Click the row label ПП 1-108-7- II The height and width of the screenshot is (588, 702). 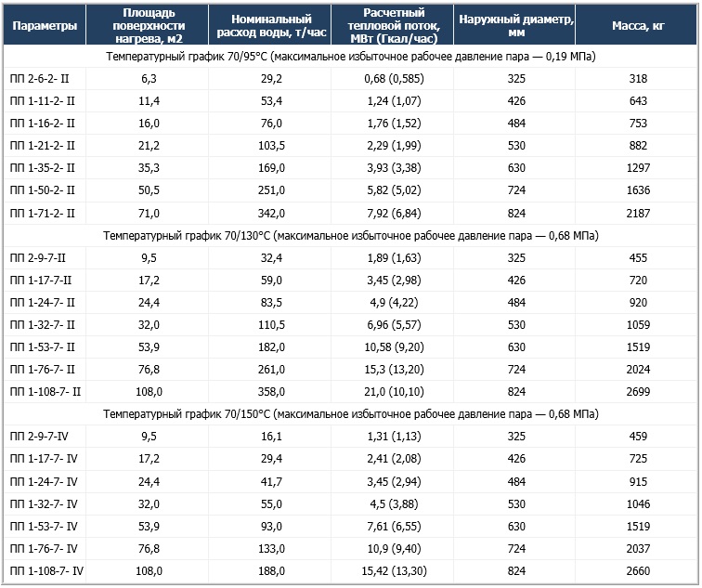point(45,392)
